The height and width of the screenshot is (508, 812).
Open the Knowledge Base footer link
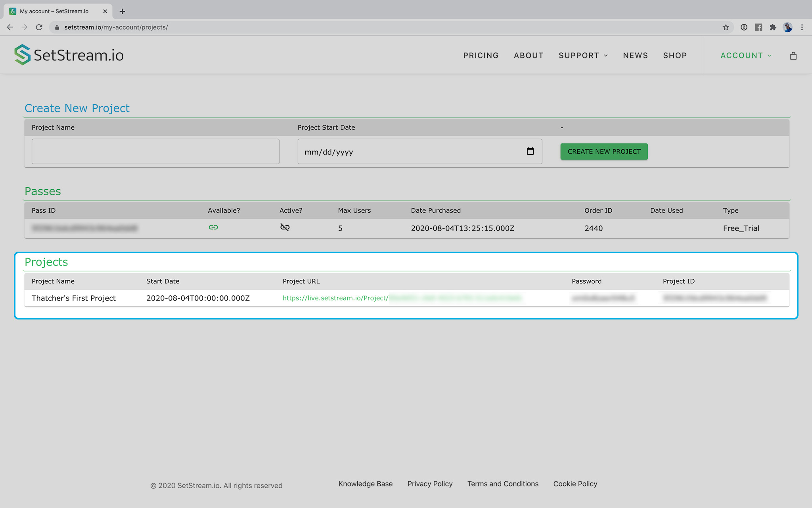pyautogui.click(x=365, y=484)
